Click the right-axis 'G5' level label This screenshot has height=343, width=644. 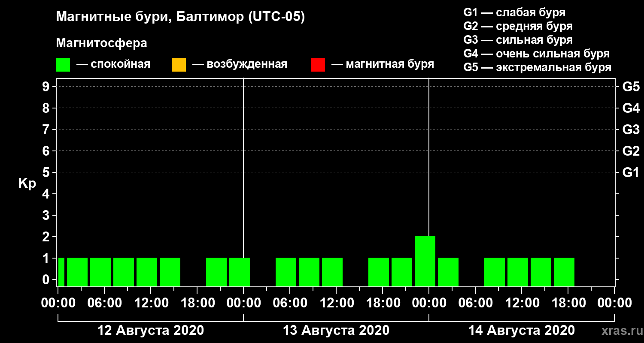click(631, 87)
